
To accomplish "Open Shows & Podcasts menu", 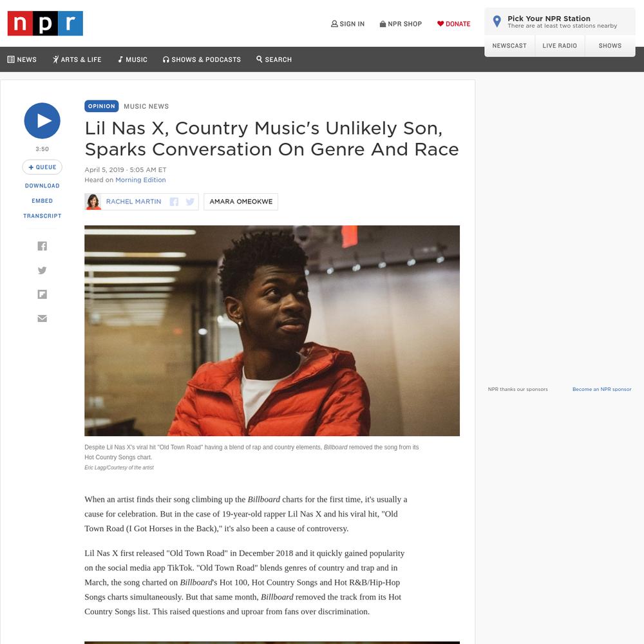I will point(202,59).
